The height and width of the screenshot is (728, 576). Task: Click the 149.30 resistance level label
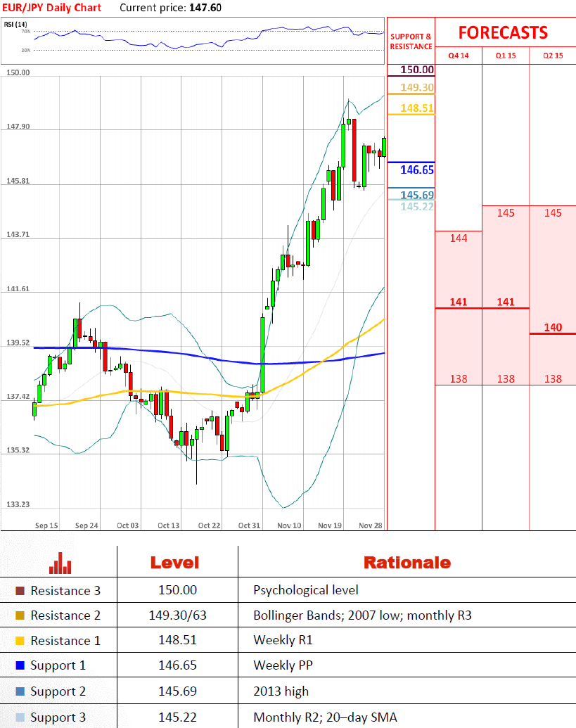click(x=417, y=87)
